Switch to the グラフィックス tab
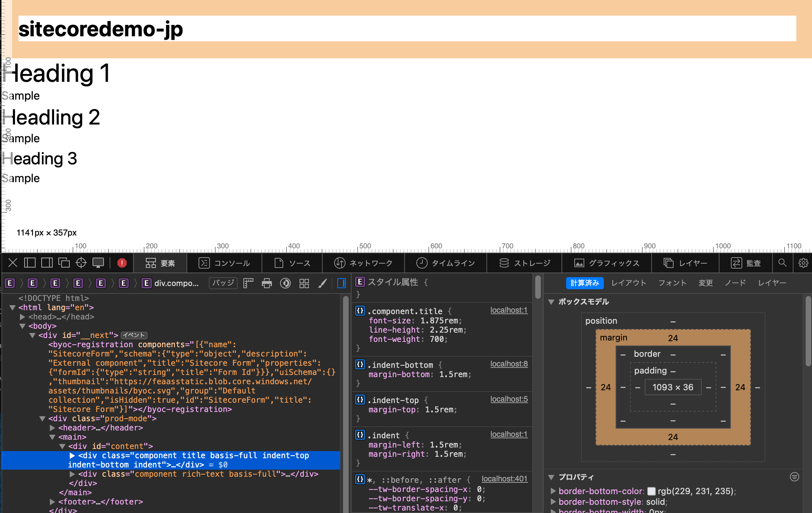This screenshot has width=812, height=513. coord(607,263)
